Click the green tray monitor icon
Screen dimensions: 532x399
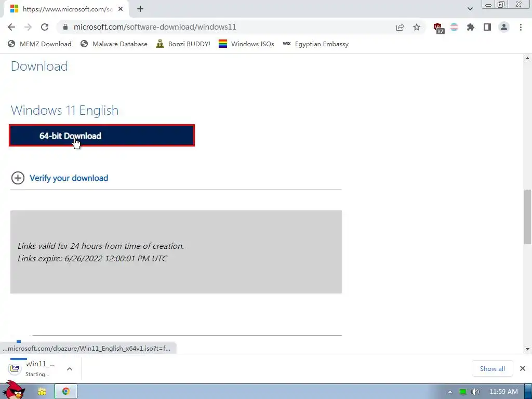pyautogui.click(x=463, y=392)
